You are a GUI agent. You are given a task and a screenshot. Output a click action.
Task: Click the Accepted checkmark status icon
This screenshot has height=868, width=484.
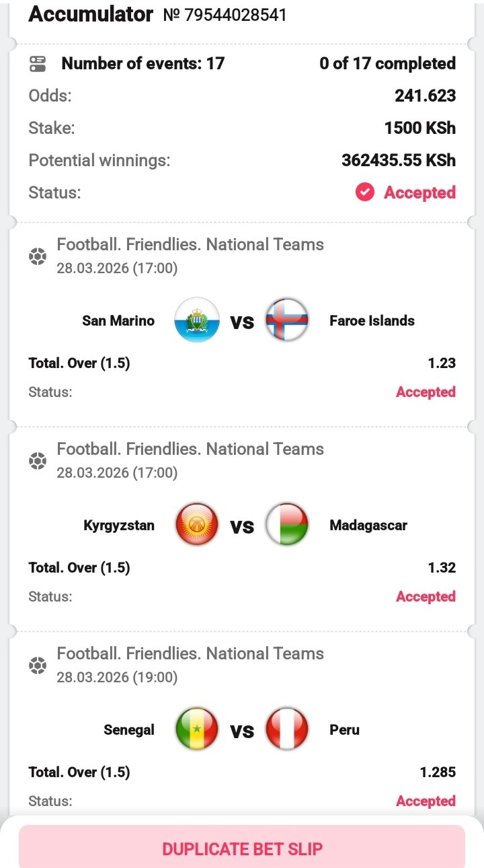(x=365, y=192)
